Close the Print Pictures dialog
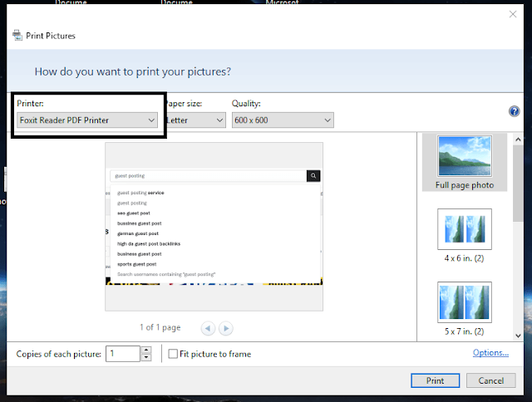The image size is (532, 402). [x=513, y=14]
